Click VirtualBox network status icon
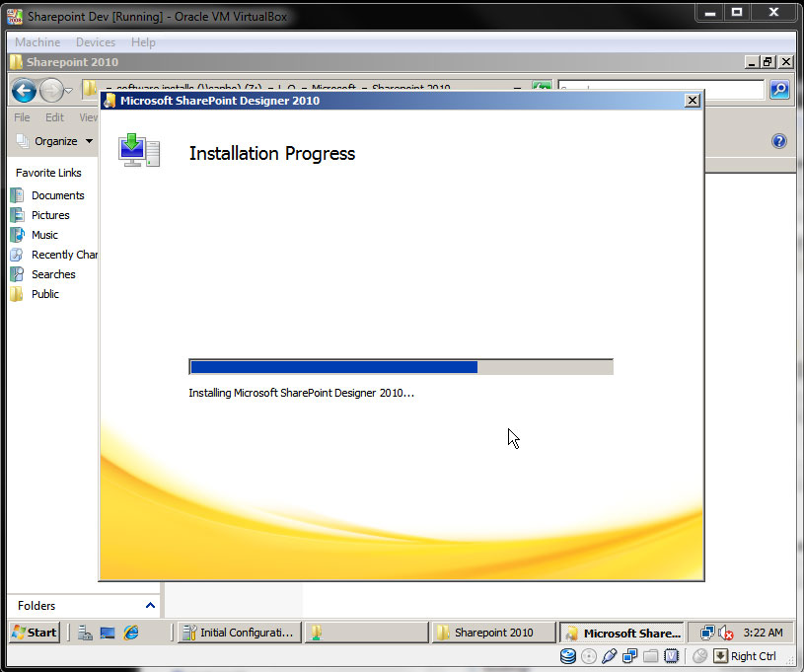This screenshot has height=672, width=804. [629, 656]
